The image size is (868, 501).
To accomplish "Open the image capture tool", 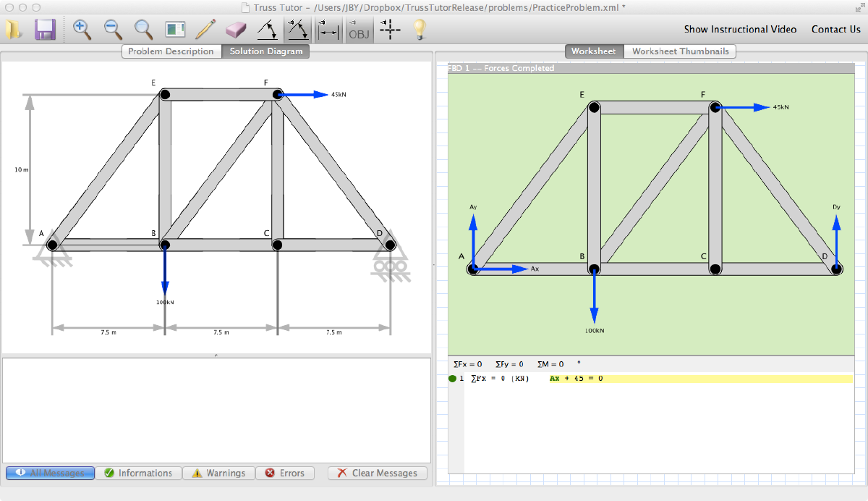I will pyautogui.click(x=174, y=30).
